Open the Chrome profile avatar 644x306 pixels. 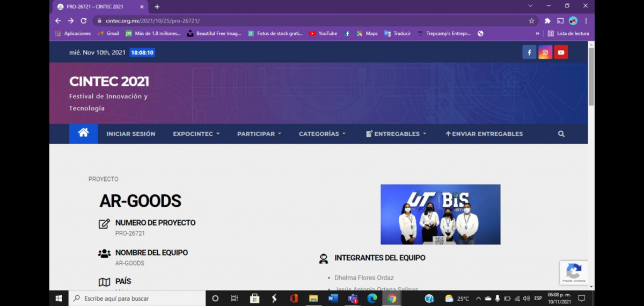(x=573, y=21)
